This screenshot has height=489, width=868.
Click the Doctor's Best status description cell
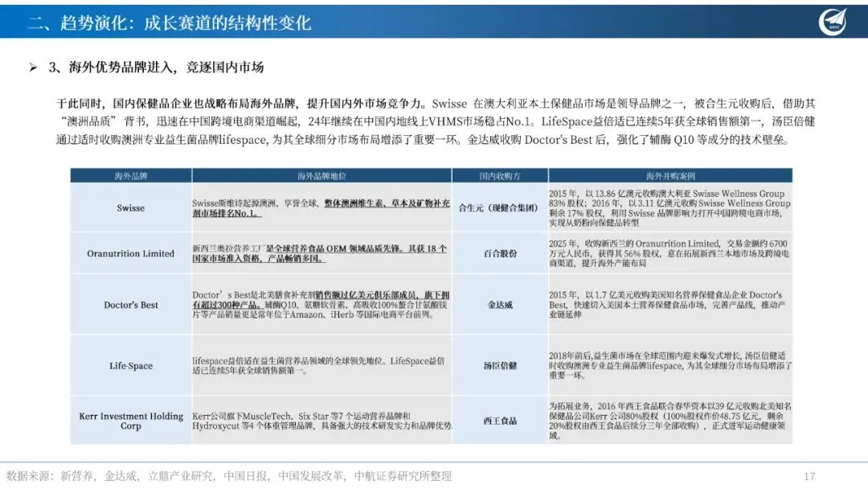[x=321, y=305]
